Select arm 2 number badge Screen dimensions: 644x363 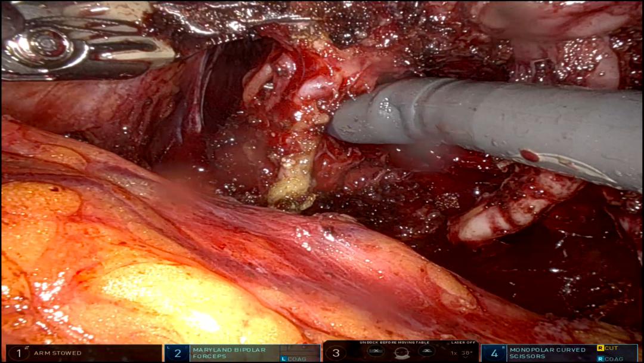pos(178,353)
